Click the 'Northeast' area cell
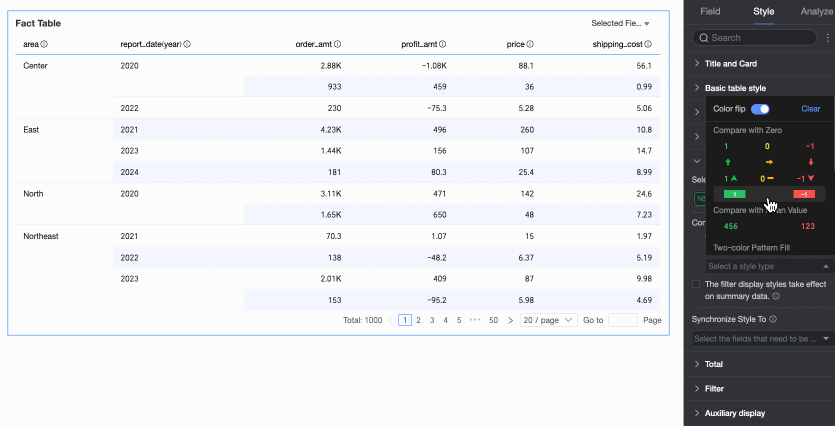The height and width of the screenshot is (426, 835). tap(41, 236)
